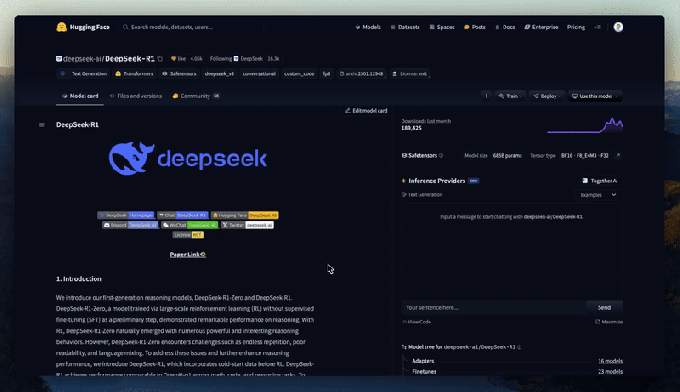Switch to Files and versions tab
The image size is (680, 392).
(136, 96)
